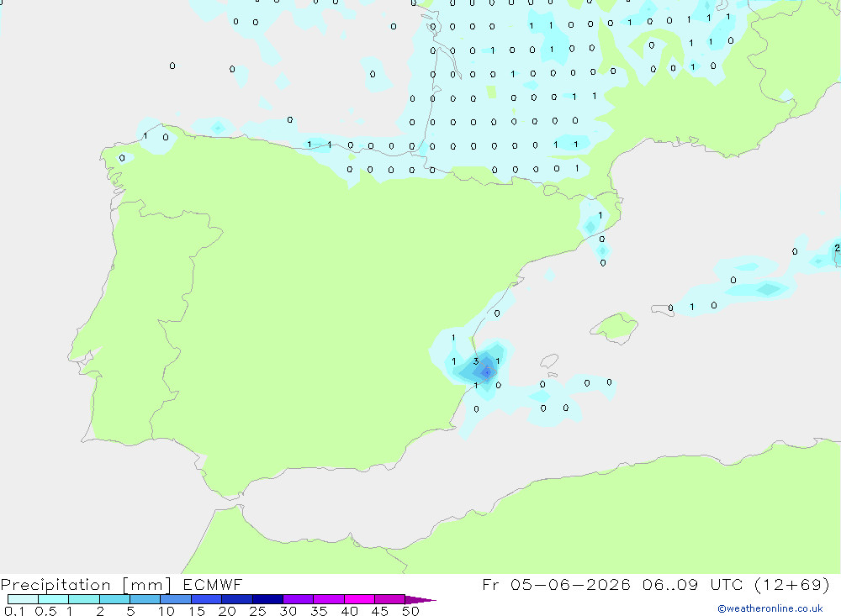Click the 'Precipitation [mm]' title text
Image resolution: width=841 pixels, height=616 pixels.
click(x=87, y=585)
